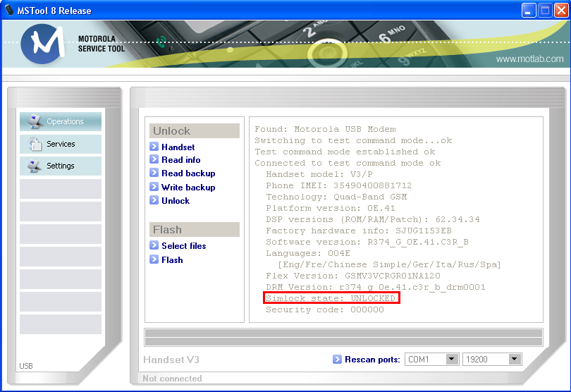Viewport: 571px width, 392px height.
Task: Run Write backup command
Action: point(188,188)
